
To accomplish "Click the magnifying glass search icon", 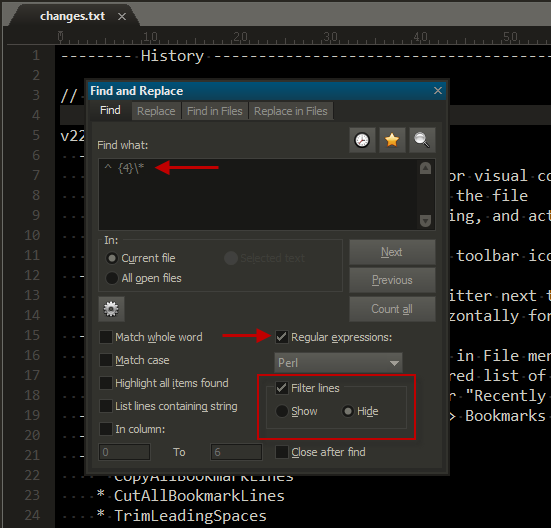I will pos(422,140).
